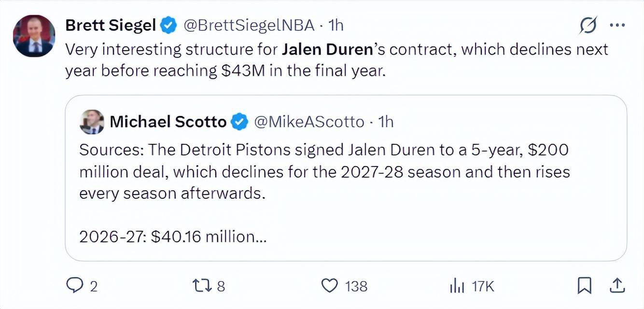
Task: Click the 1h timestamp on Brett's tweet
Action: 336,25
